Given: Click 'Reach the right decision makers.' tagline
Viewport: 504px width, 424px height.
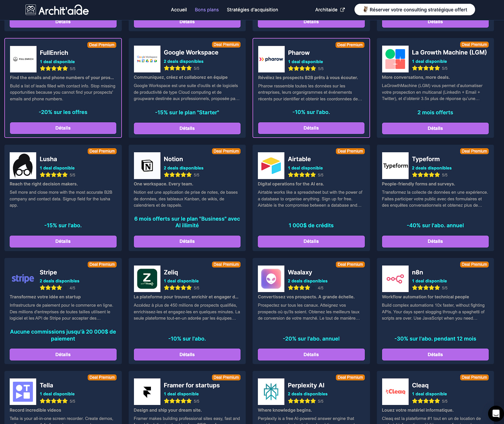Looking at the screenshot, I should tap(44, 184).
